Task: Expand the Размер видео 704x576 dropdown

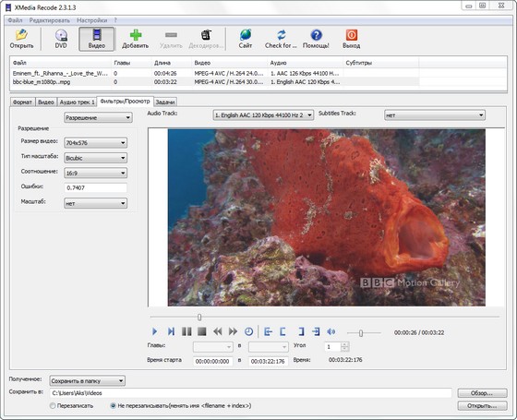Action: click(96, 143)
